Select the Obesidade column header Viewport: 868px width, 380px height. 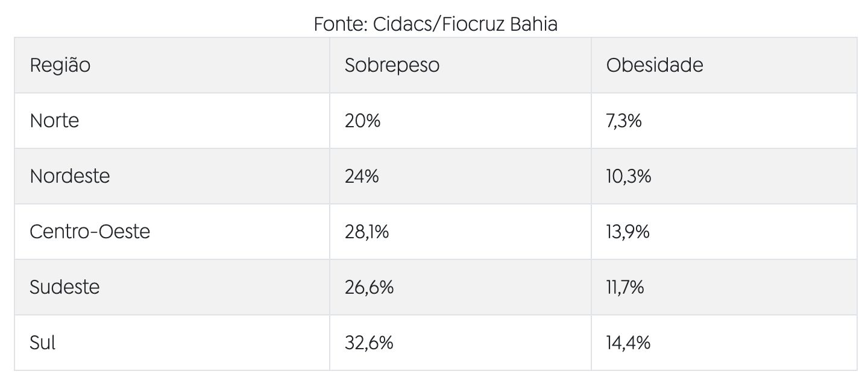[655, 65]
